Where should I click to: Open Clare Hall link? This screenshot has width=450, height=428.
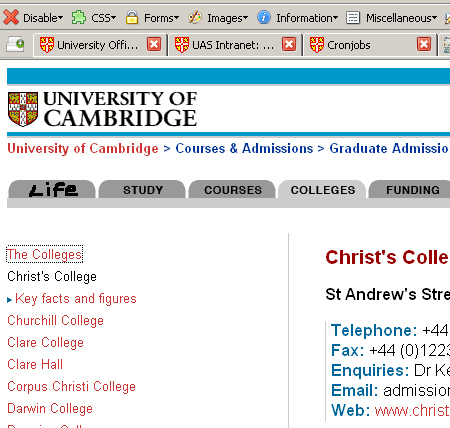[35, 364]
